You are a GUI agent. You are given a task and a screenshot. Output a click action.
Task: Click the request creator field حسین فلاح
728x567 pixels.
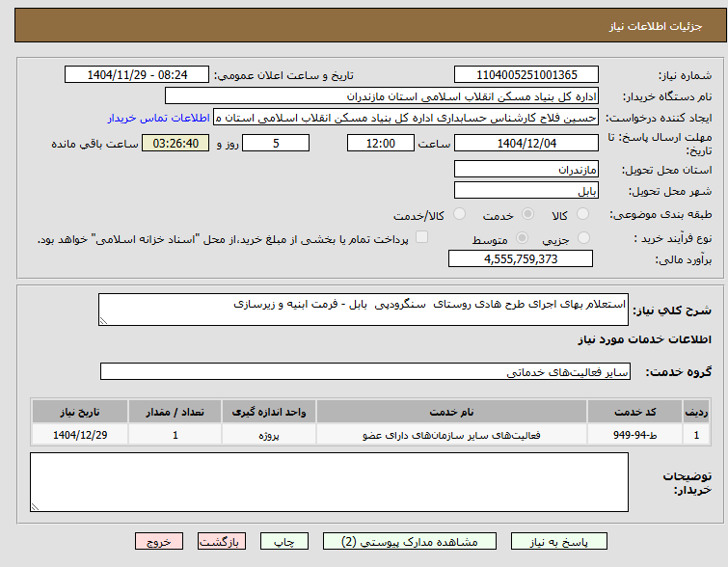[x=406, y=118]
